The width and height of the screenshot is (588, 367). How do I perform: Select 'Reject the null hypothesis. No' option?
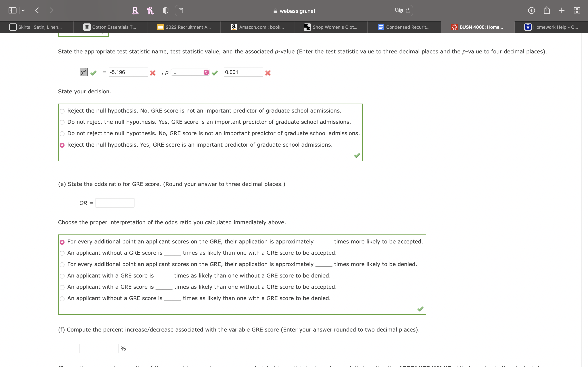click(x=62, y=111)
